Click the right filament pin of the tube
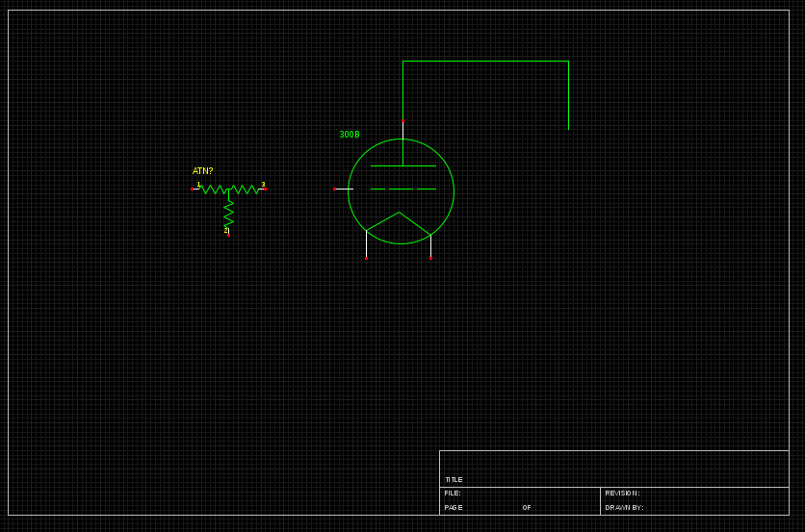 tap(430, 257)
